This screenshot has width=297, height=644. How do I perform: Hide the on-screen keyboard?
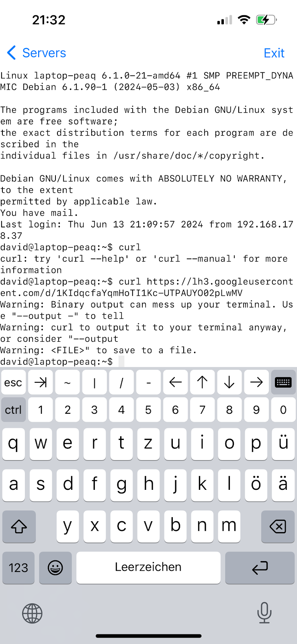click(283, 382)
